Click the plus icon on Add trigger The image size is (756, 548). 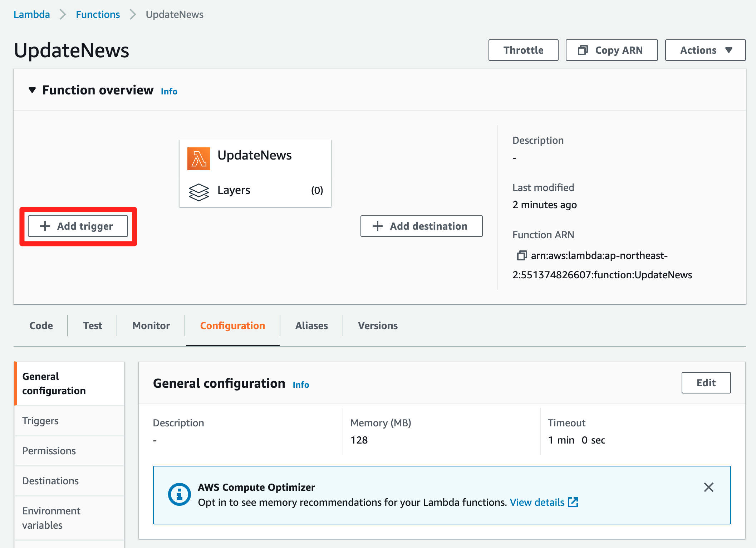[45, 226]
